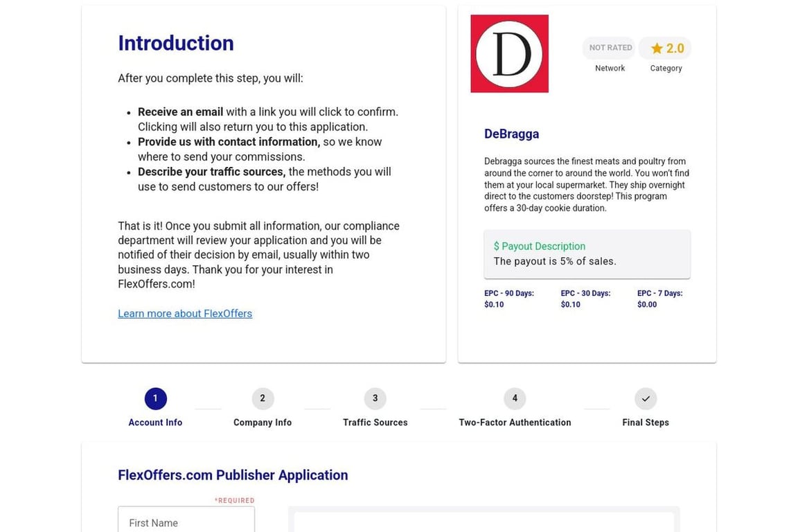This screenshot has height=532, width=798.
Task: Click the EPC - 30 Days value
Action: 571,304
